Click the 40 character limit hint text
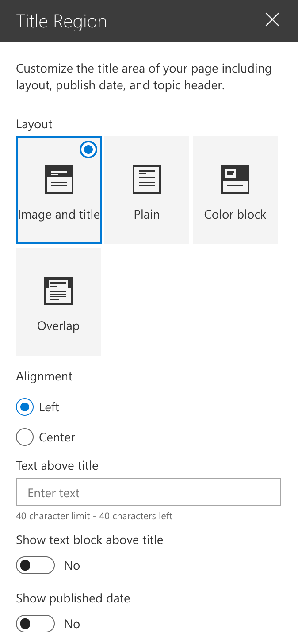The height and width of the screenshot is (644, 298). (x=94, y=516)
